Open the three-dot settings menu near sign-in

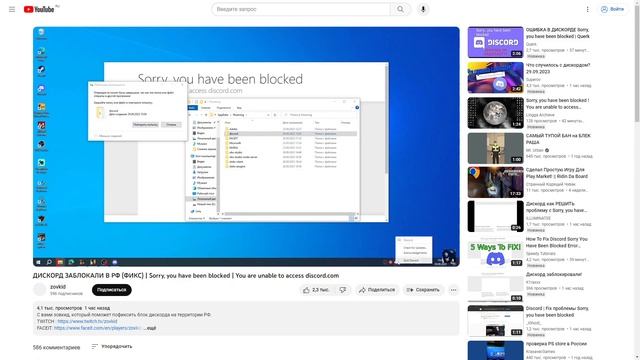(x=587, y=9)
